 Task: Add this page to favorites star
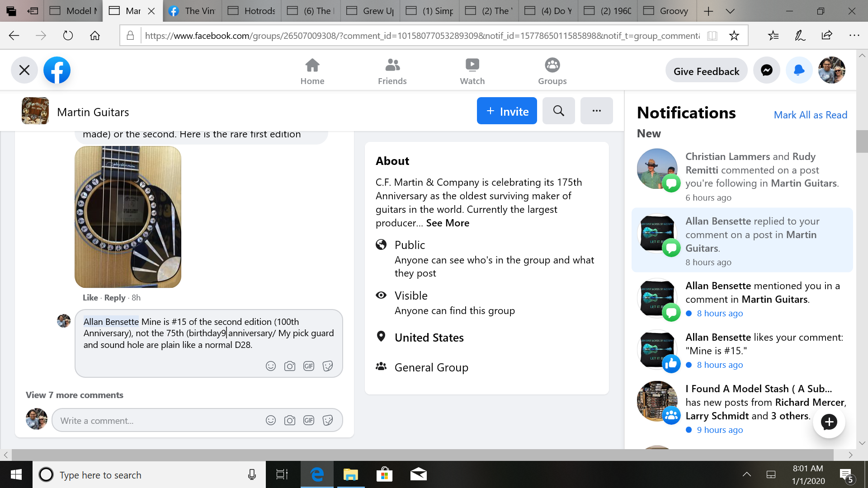coord(734,36)
